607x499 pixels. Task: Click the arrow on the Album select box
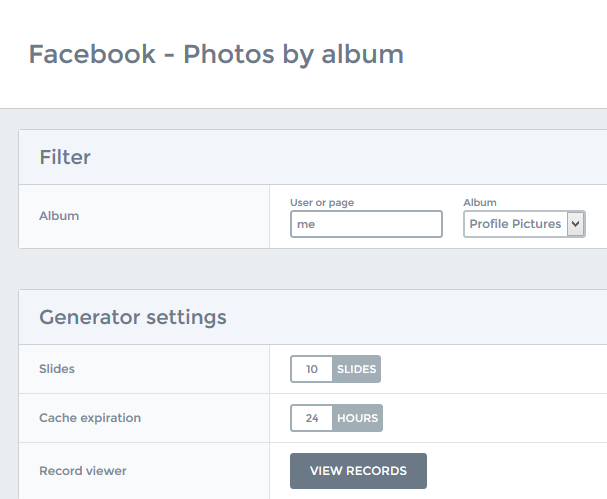[576, 224]
